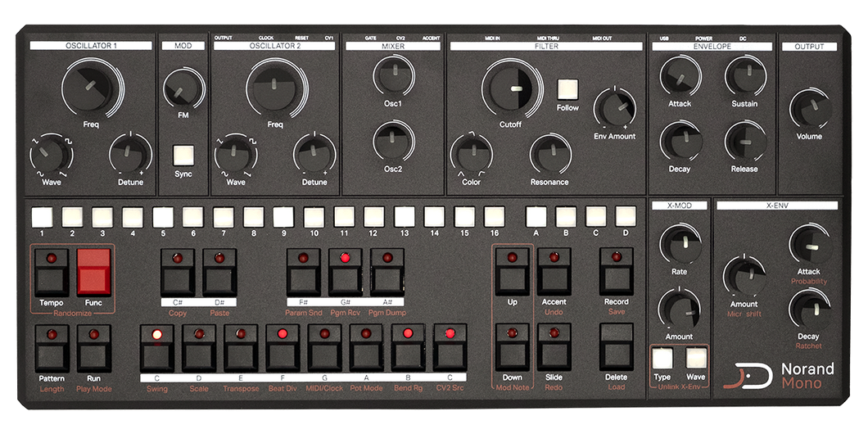This screenshot has width=868, height=434.
Task: Click the filter Cutoff knob
Action: coord(511,89)
